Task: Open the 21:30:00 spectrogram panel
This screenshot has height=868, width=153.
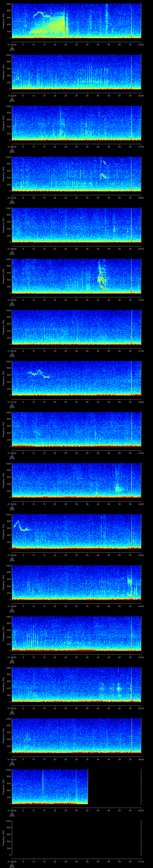Action: (x=76, y=327)
